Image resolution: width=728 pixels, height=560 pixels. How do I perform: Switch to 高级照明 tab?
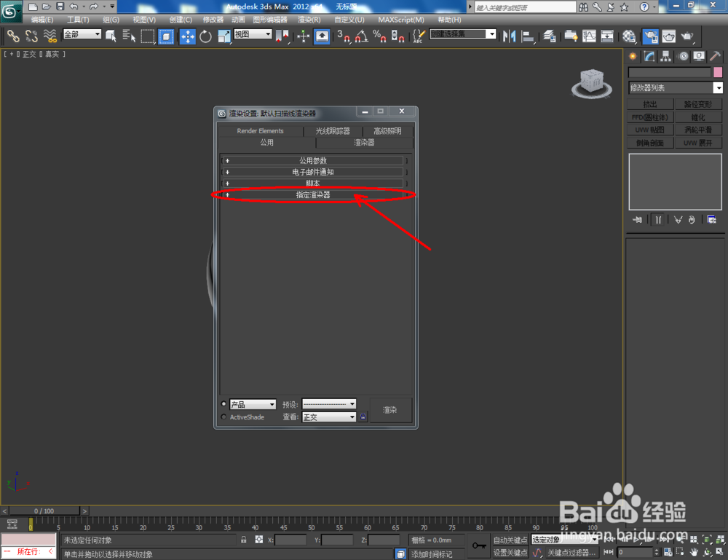[388, 131]
